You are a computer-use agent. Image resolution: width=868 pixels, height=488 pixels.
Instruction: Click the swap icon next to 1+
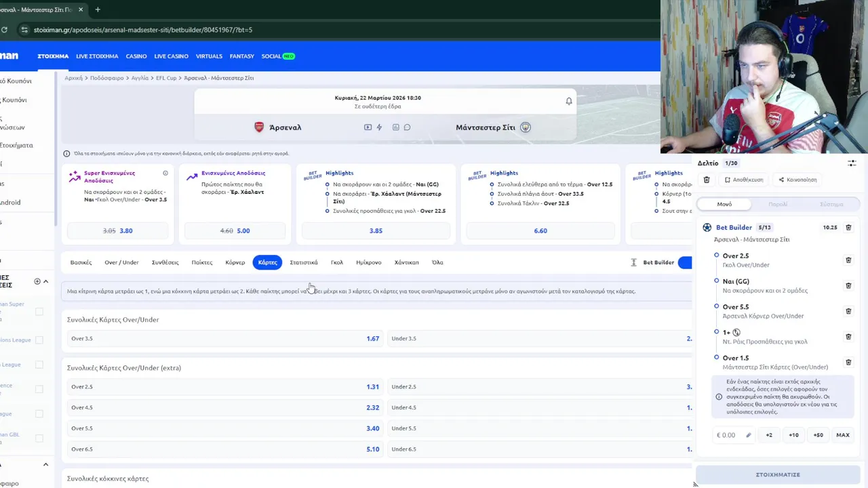736,332
